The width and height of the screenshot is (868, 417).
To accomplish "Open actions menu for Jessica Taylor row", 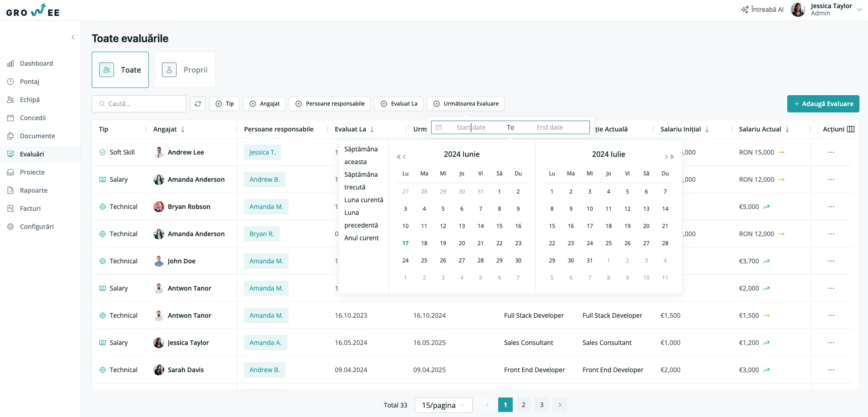I will point(831,343).
